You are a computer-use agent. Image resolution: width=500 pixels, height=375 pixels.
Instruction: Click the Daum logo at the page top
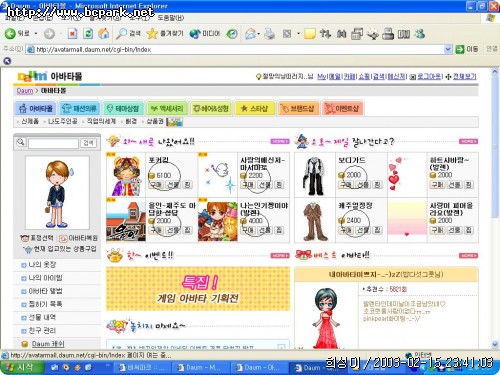coord(32,76)
